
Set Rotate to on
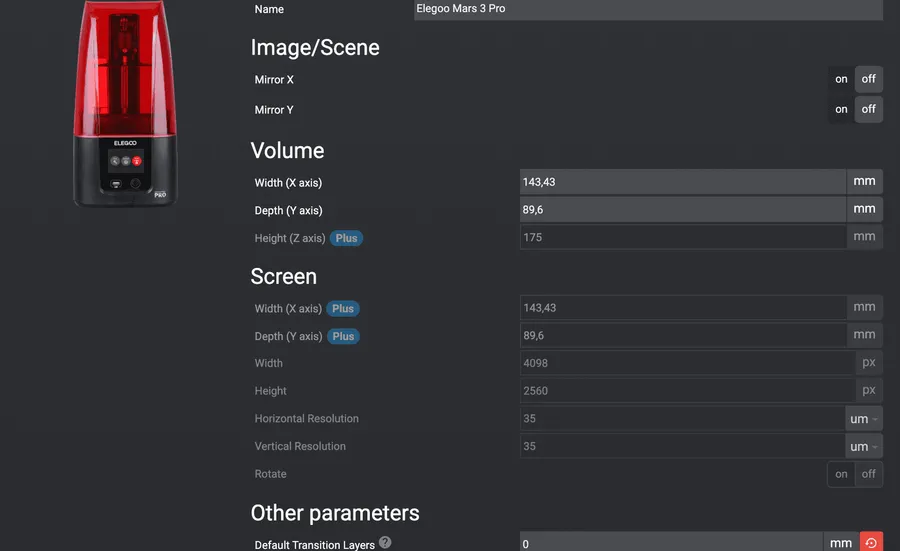(x=841, y=474)
